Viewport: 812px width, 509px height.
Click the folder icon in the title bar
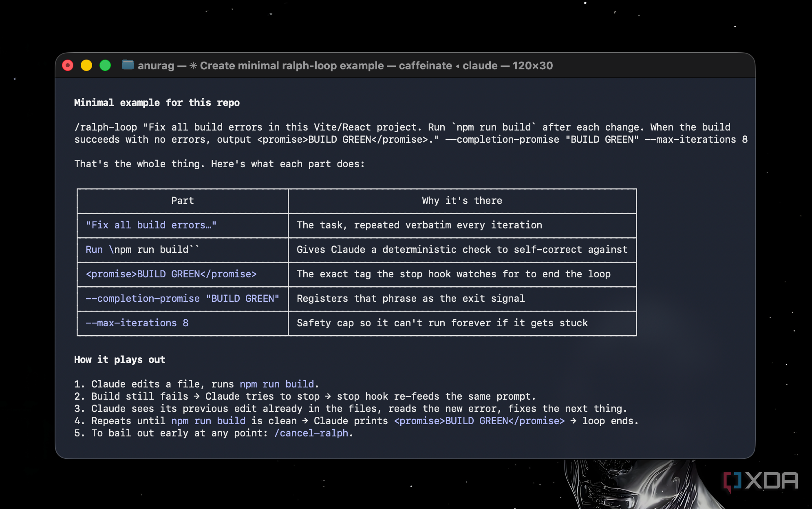[x=128, y=65]
